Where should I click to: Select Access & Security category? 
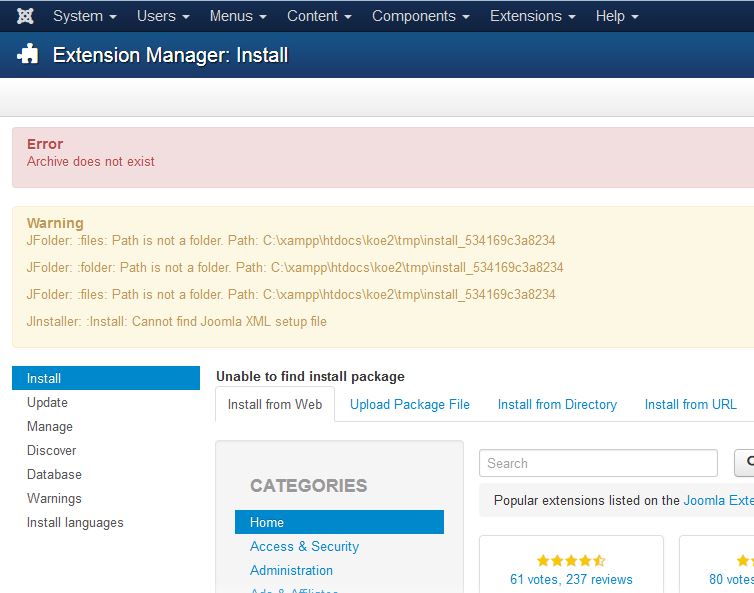point(304,546)
